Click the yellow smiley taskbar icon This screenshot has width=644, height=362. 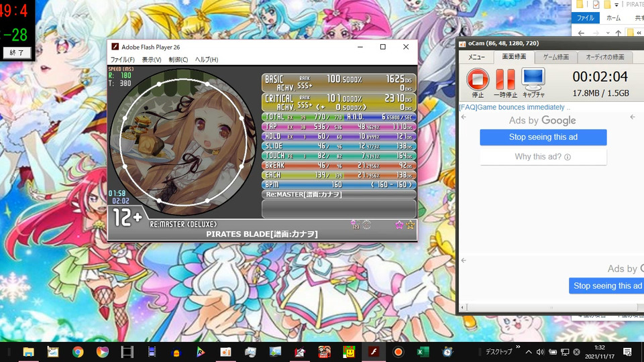[x=349, y=352]
